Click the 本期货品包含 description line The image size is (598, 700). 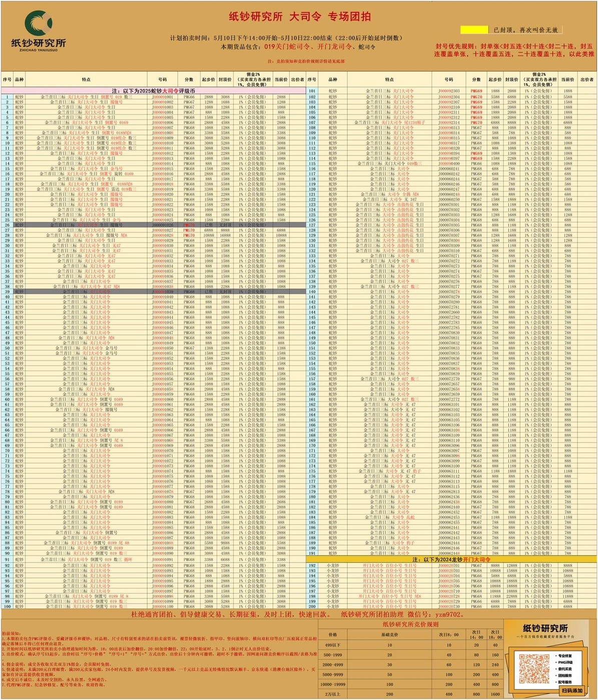pos(298,46)
